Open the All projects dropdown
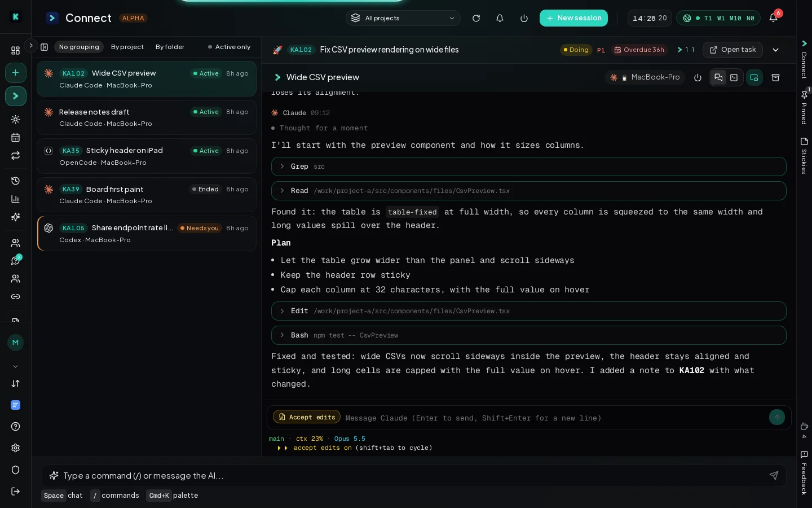Image resolution: width=812 pixels, height=508 pixels. point(403,18)
